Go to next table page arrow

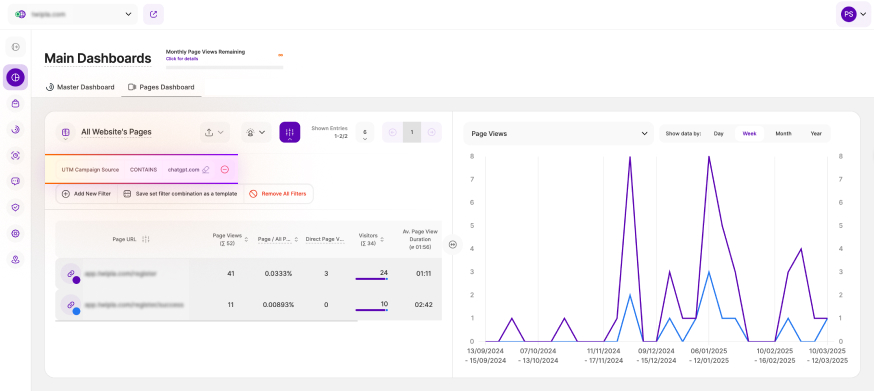click(431, 132)
